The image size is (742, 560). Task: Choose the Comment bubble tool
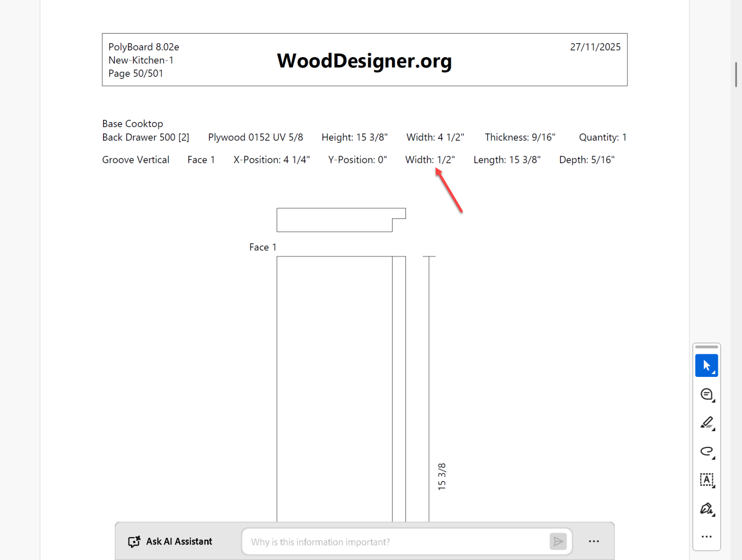tap(706, 394)
